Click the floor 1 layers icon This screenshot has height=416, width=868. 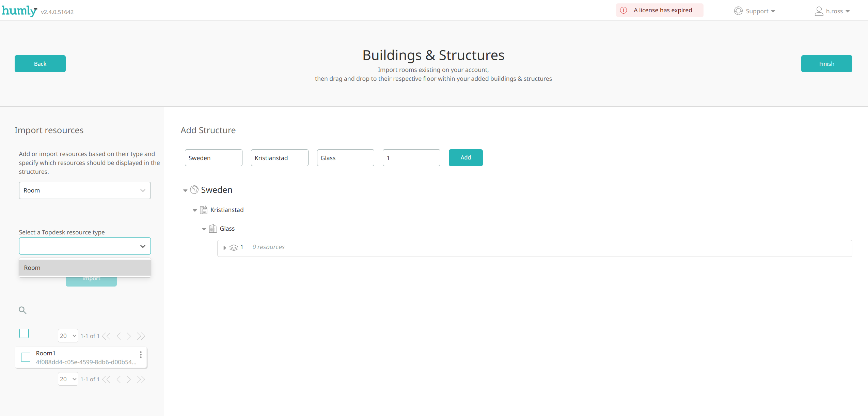tap(234, 247)
